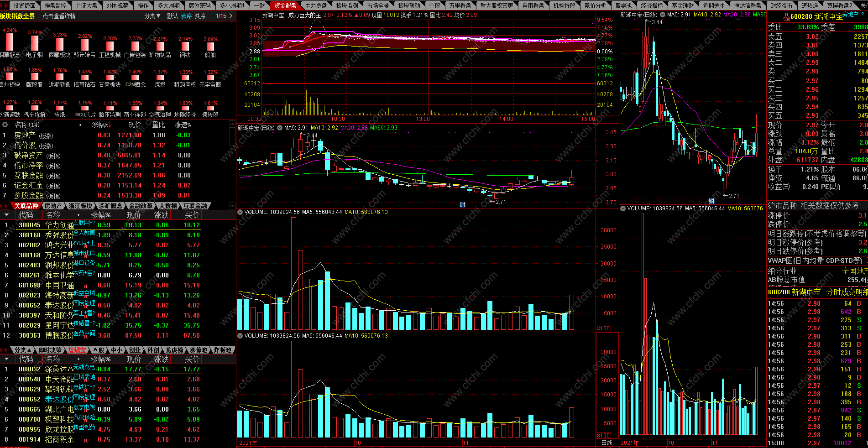Click the 卖五 price 3.02 in the order book
Viewport: 868px width, 448px height.
coord(812,36)
